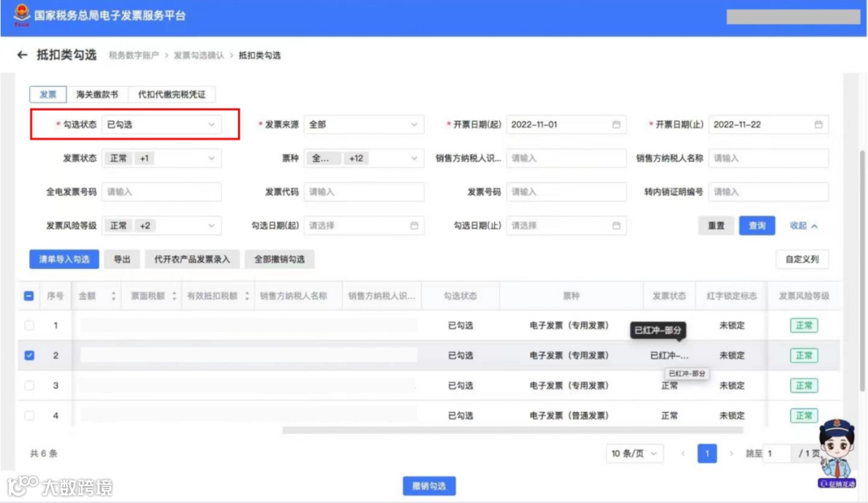
Task: Click the 跳至 page number input field
Action: 776,453
